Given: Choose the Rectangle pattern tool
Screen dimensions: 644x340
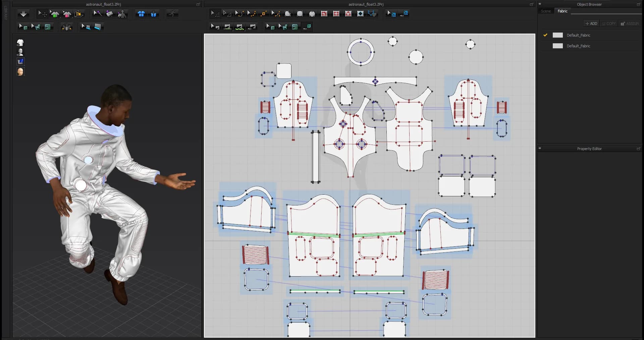Looking at the screenshot, I should coord(300,14).
